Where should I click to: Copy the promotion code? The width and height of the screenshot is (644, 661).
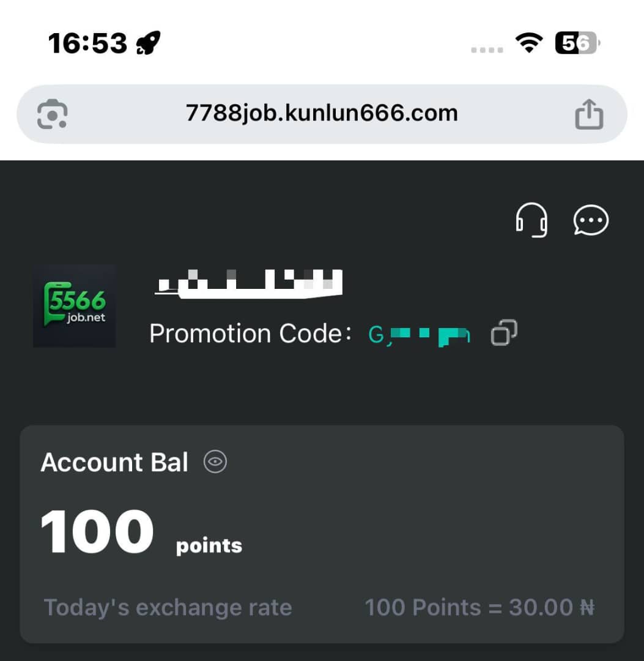pos(504,332)
